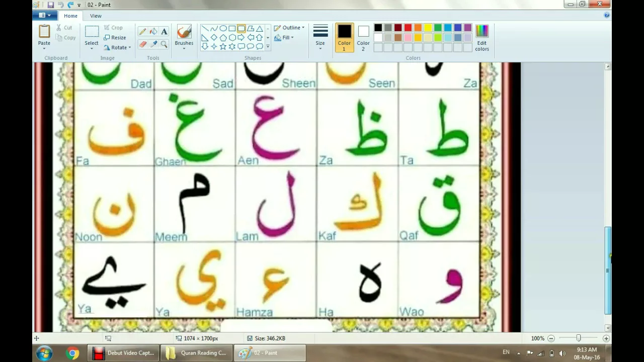Open the blue Paint file menu button

[x=45, y=16]
